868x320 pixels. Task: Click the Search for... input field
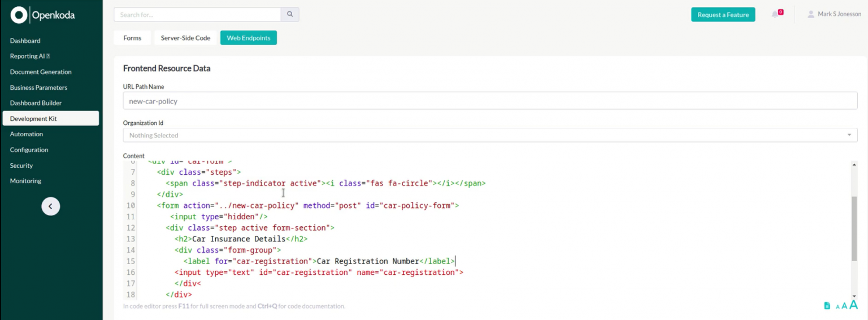coord(197,15)
